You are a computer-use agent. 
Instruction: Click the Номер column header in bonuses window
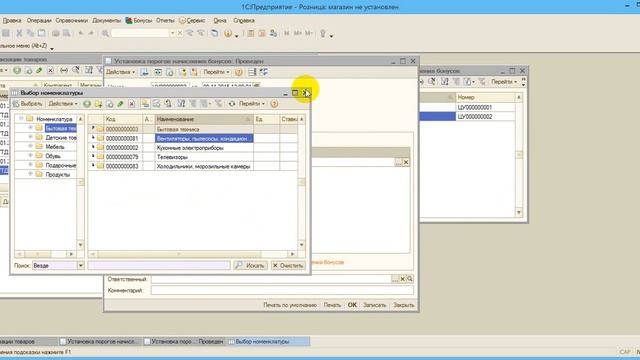[x=485, y=98]
